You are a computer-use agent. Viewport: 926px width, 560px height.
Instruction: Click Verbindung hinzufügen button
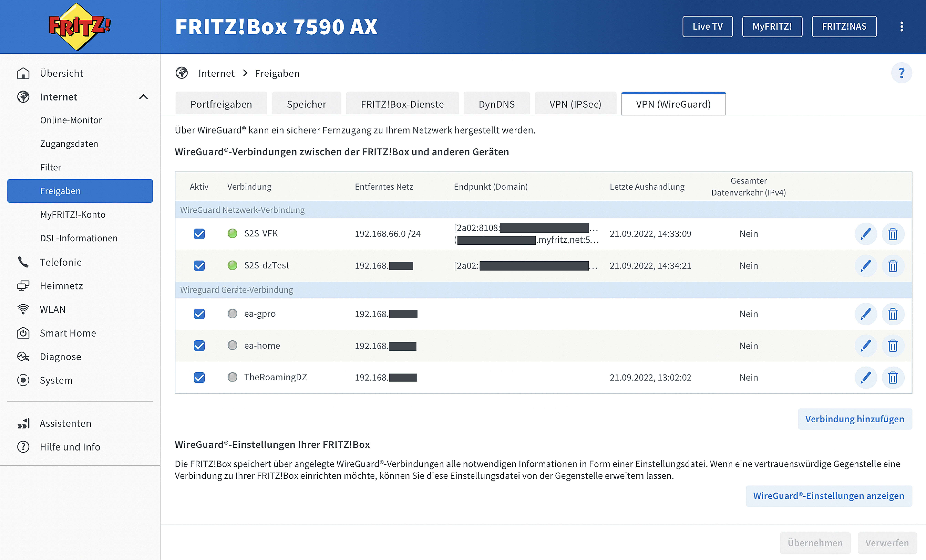[x=854, y=419]
